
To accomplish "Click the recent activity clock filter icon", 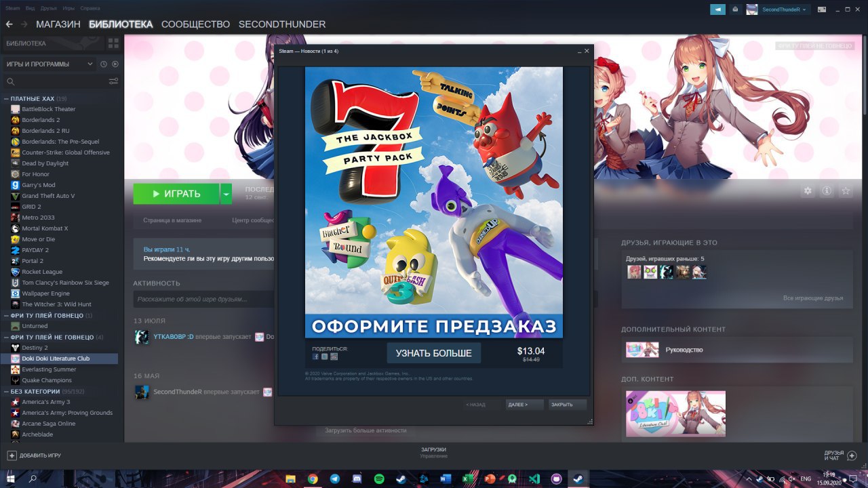I will click(104, 64).
